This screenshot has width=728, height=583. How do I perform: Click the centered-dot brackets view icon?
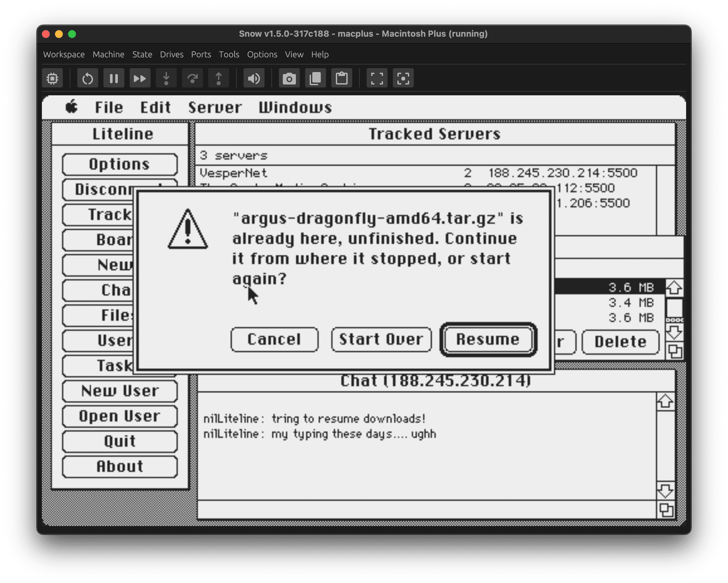click(x=403, y=78)
